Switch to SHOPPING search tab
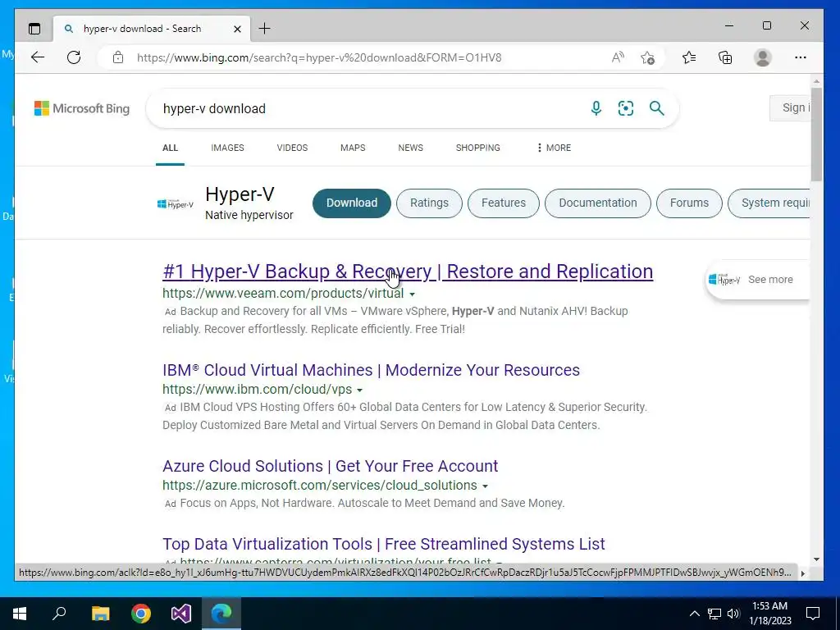 tap(478, 148)
